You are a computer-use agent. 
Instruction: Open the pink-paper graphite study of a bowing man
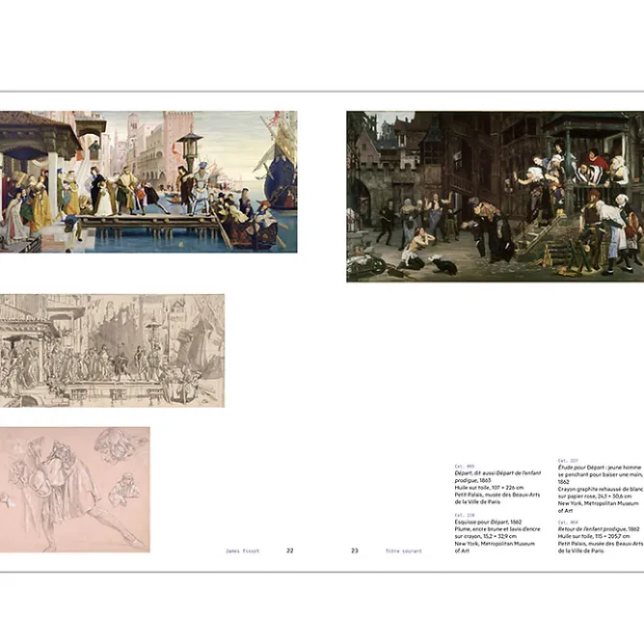pyautogui.click(x=75, y=490)
